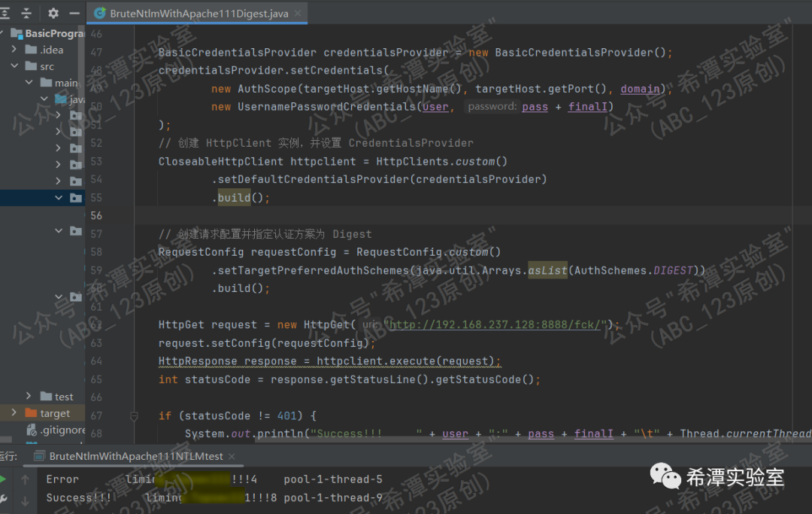Select the .idea tree item label

(x=52, y=50)
